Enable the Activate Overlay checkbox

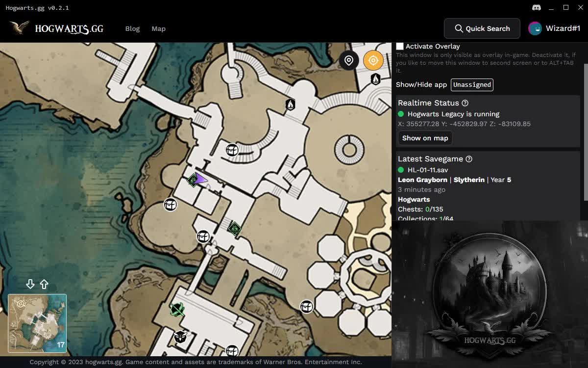click(400, 46)
